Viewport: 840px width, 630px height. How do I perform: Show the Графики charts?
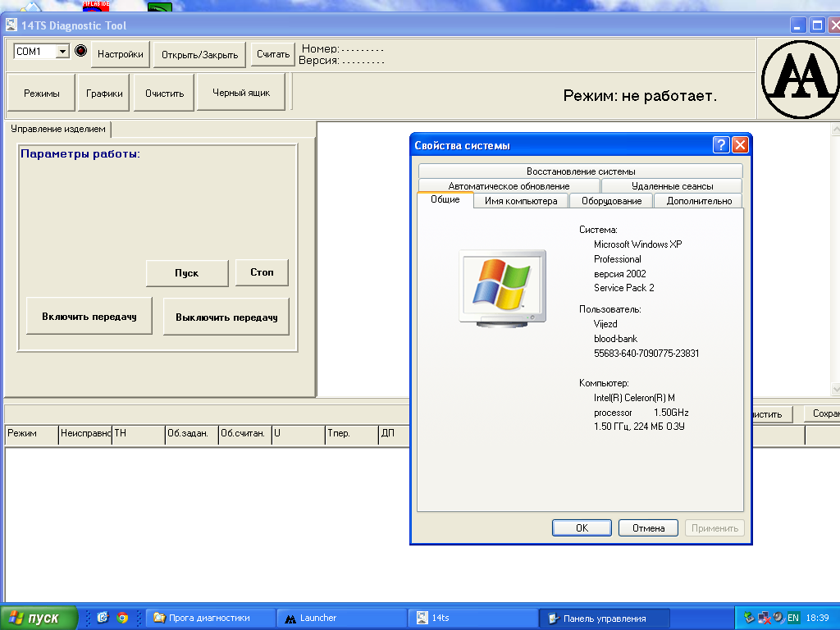coord(104,94)
